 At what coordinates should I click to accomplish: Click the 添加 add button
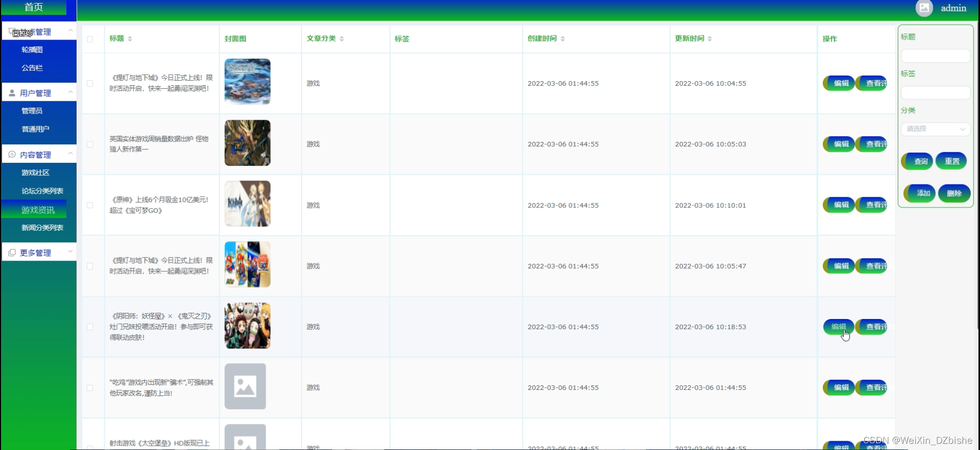pyautogui.click(x=920, y=193)
